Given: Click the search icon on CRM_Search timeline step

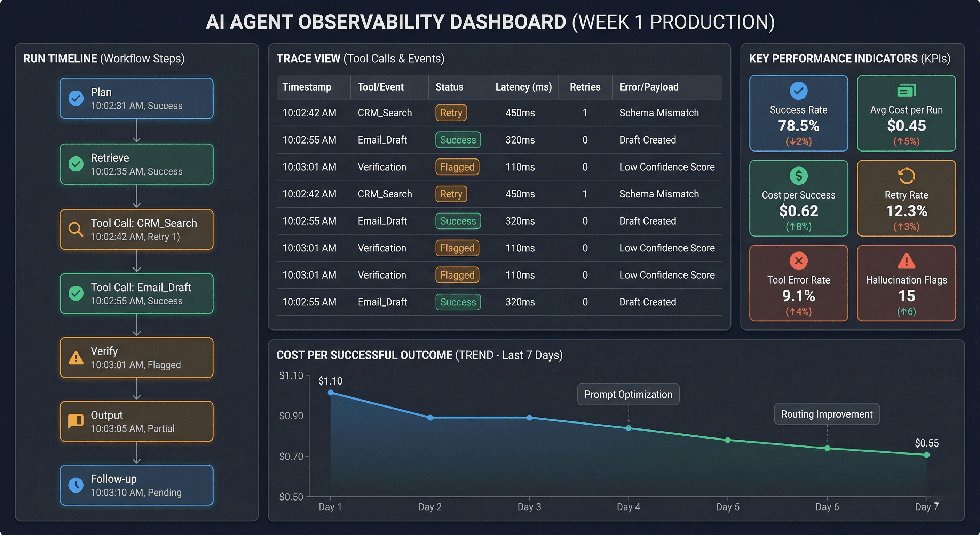Looking at the screenshot, I should [77, 229].
